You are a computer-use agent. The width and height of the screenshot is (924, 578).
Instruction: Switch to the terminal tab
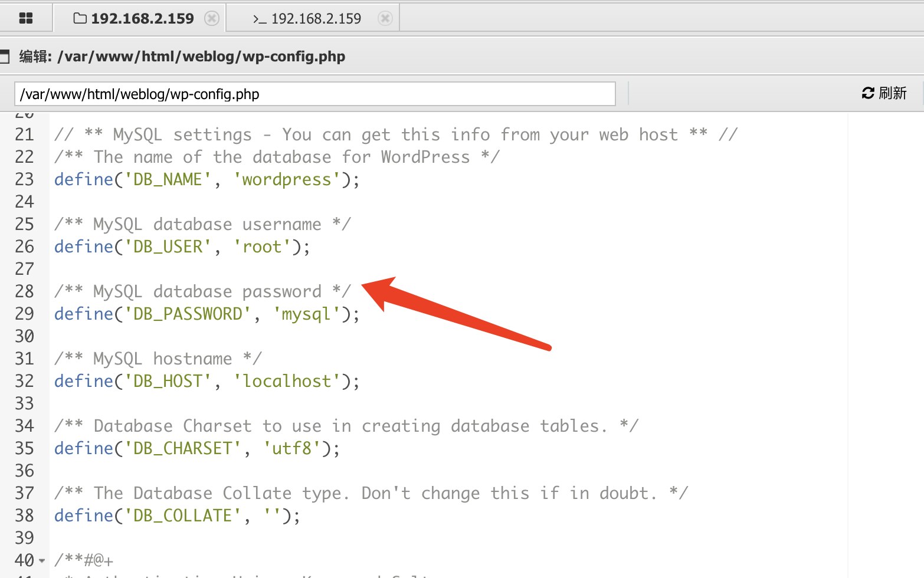316,19
